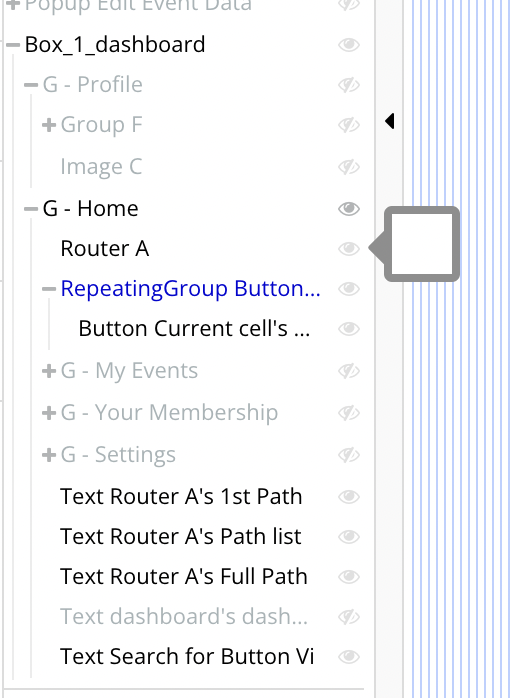Screen dimensions: 510x698
Task: Toggle eye icon for Text Router A's 1st Path
Action: click(x=348, y=497)
